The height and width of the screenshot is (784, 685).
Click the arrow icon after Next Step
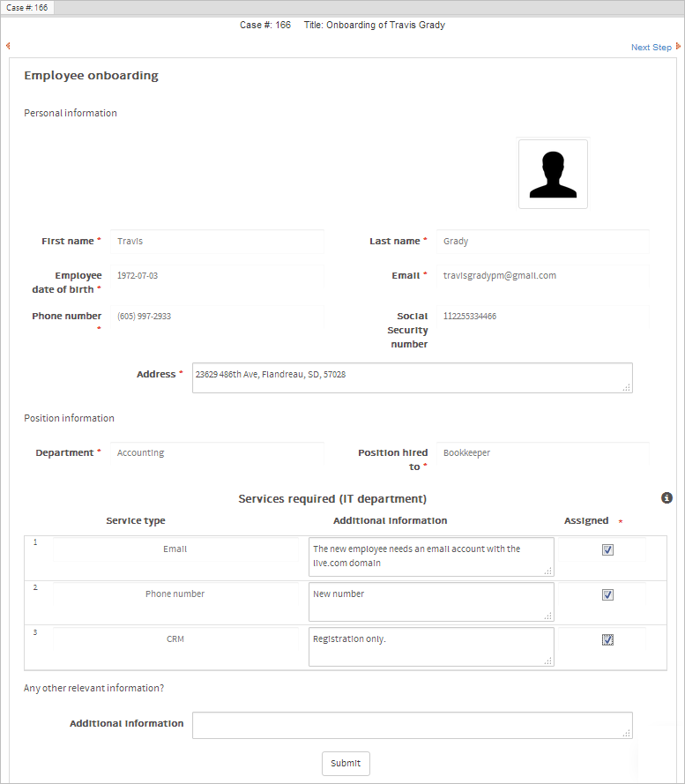(x=678, y=47)
